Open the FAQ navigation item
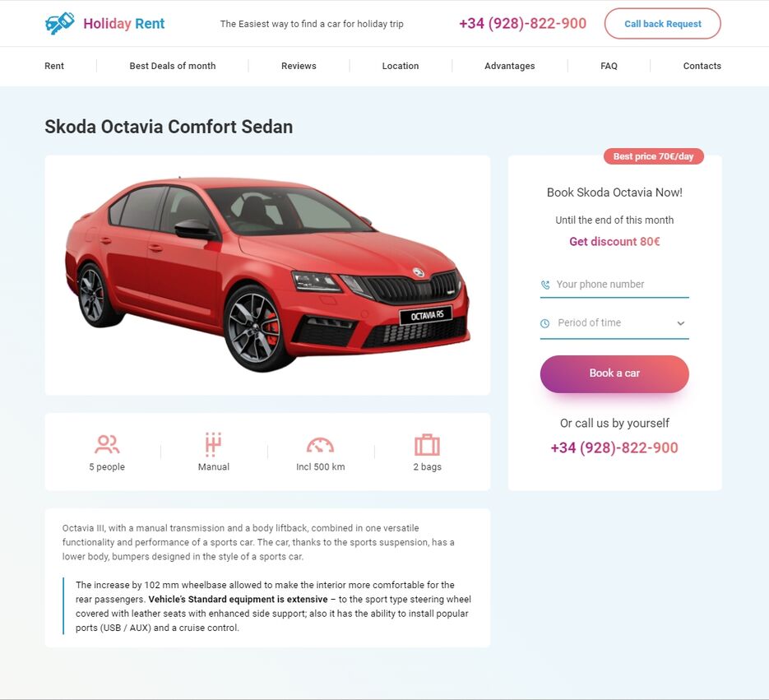This screenshot has height=700, width=769. tap(609, 66)
